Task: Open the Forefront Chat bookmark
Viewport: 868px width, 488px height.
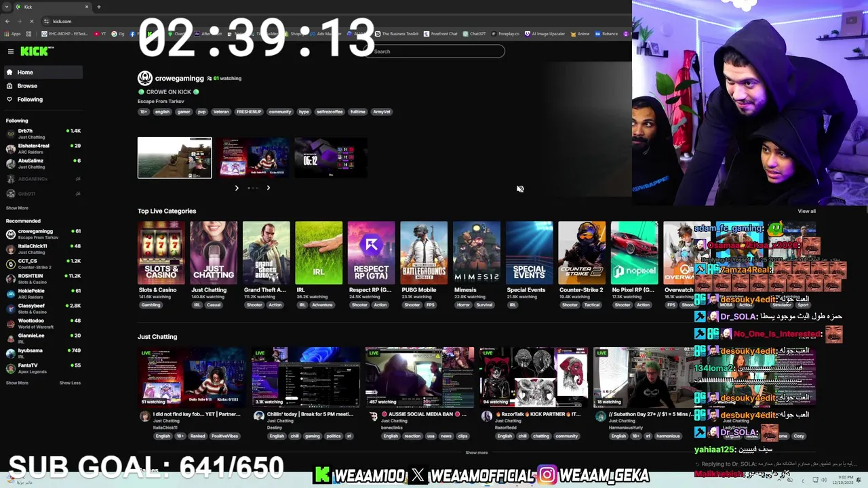Action: pos(441,34)
